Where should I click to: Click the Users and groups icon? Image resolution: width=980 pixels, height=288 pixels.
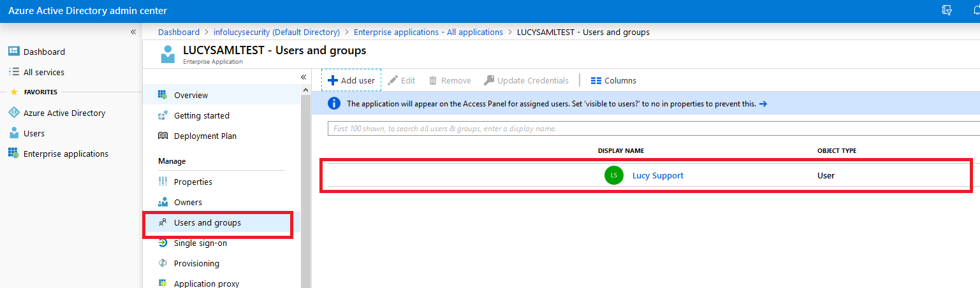point(163,222)
